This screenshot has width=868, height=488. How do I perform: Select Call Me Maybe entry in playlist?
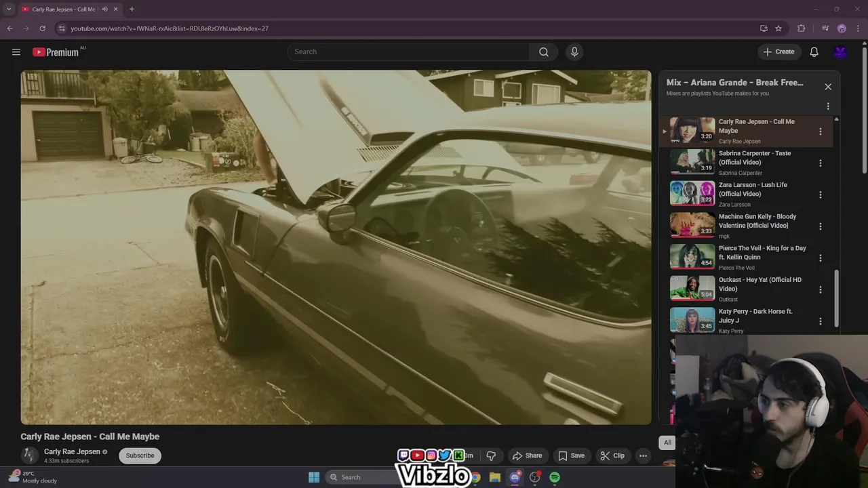[746, 131]
